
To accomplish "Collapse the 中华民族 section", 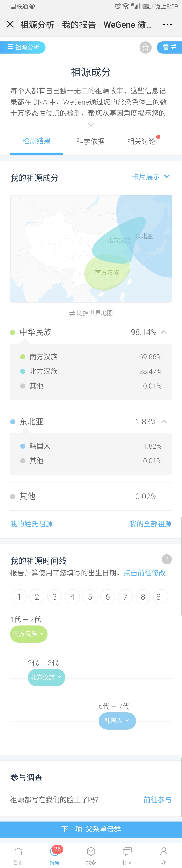I will tap(164, 332).
